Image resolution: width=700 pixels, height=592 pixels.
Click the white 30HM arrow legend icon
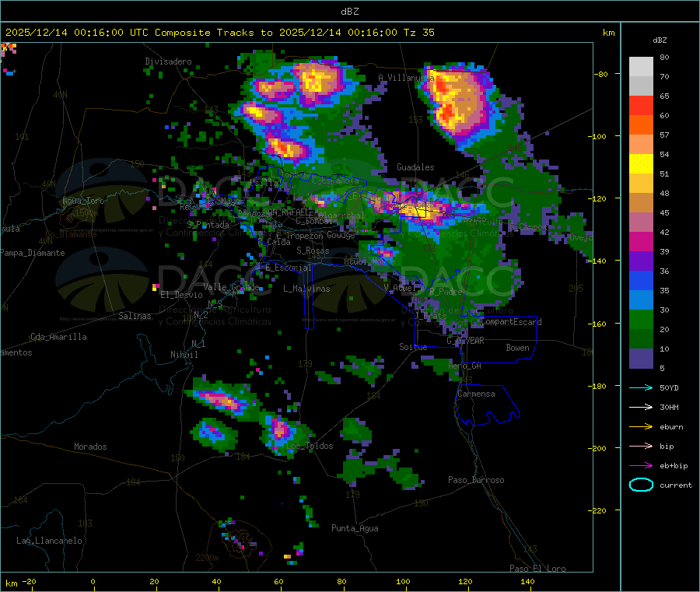coord(641,407)
